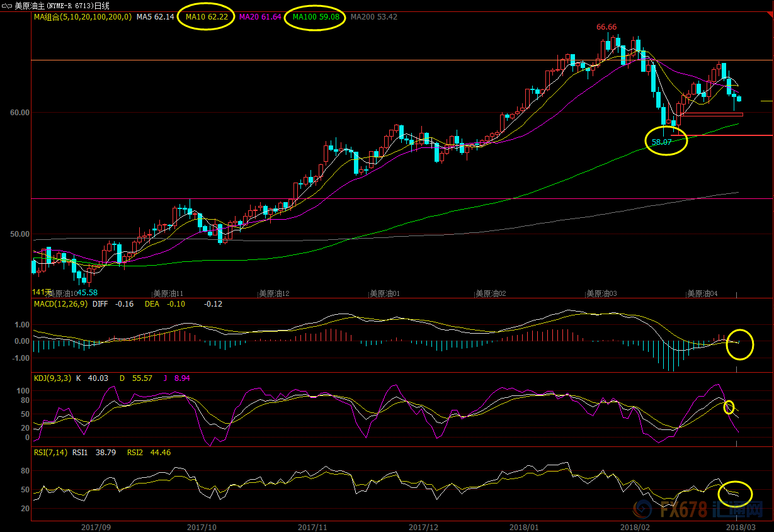The height and width of the screenshot is (532, 774).
Task: Select the MA5 62.14 legend entry
Action: (156, 17)
